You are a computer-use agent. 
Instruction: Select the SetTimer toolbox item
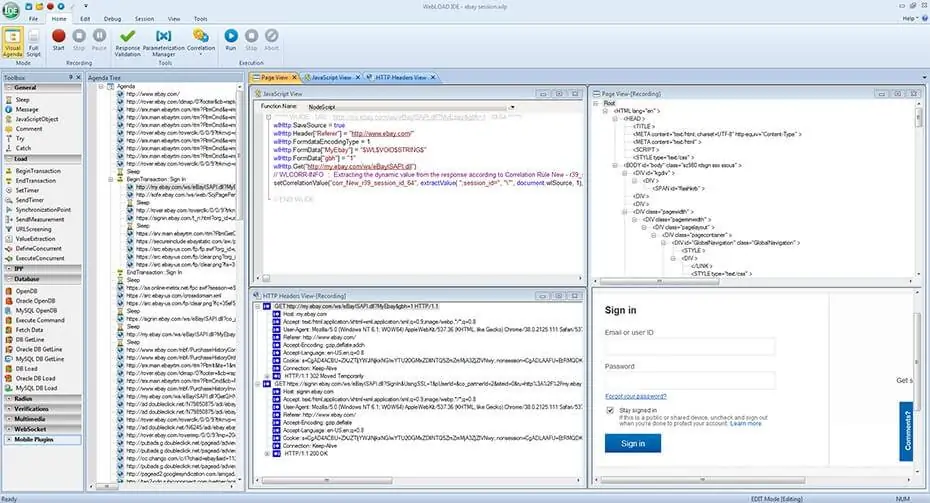pyautogui.click(x=27, y=190)
